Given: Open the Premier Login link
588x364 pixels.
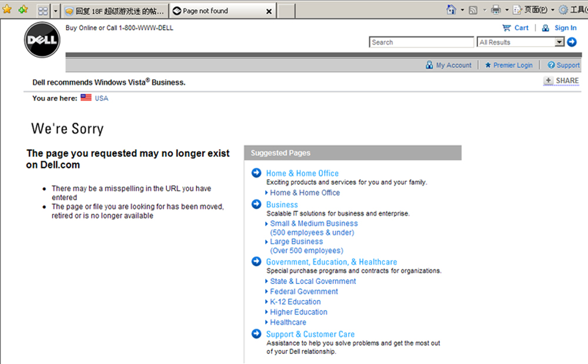Looking at the screenshot, I should [513, 65].
